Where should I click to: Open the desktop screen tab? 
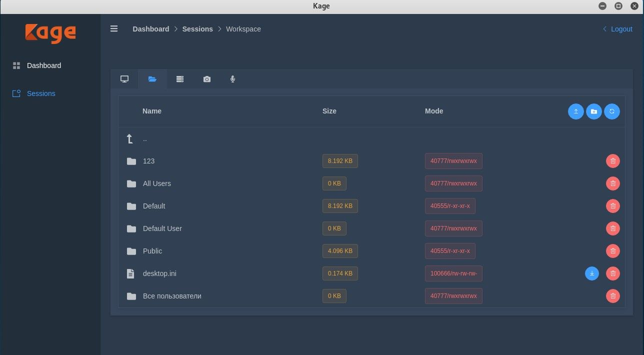[124, 79]
